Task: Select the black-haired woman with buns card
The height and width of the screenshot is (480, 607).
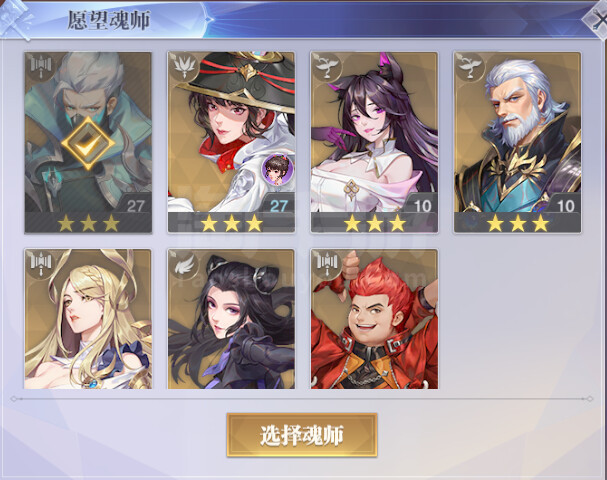Action: [x=231, y=319]
